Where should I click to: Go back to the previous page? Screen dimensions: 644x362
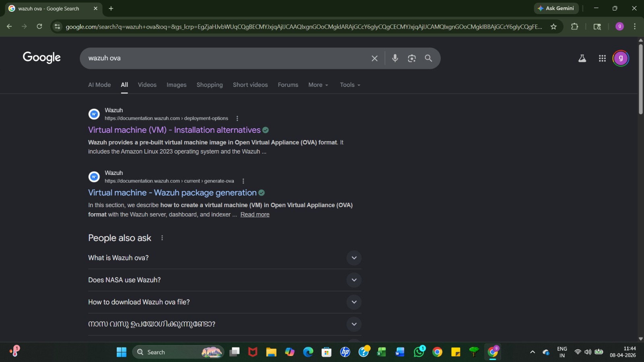(9, 27)
